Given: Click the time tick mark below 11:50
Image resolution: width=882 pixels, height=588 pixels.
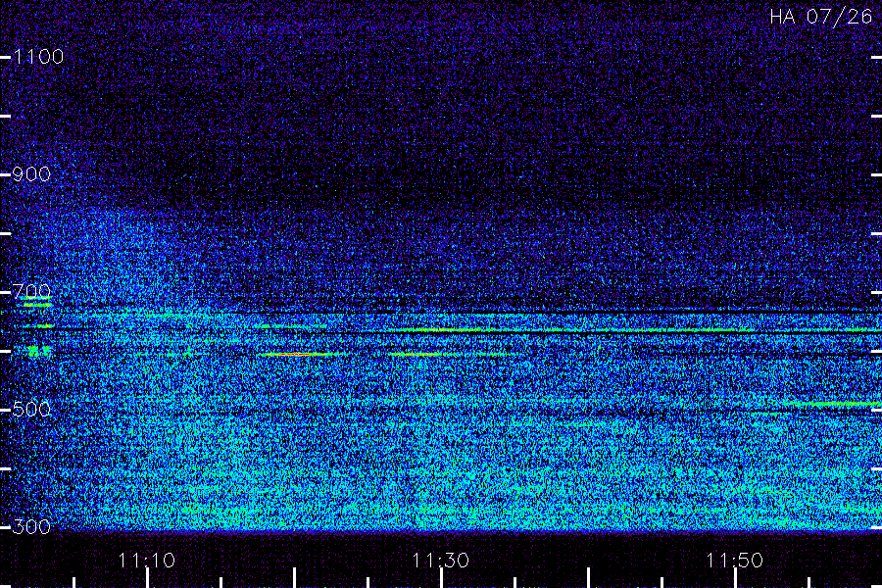Looking at the screenshot, I should pyautogui.click(x=735, y=578).
